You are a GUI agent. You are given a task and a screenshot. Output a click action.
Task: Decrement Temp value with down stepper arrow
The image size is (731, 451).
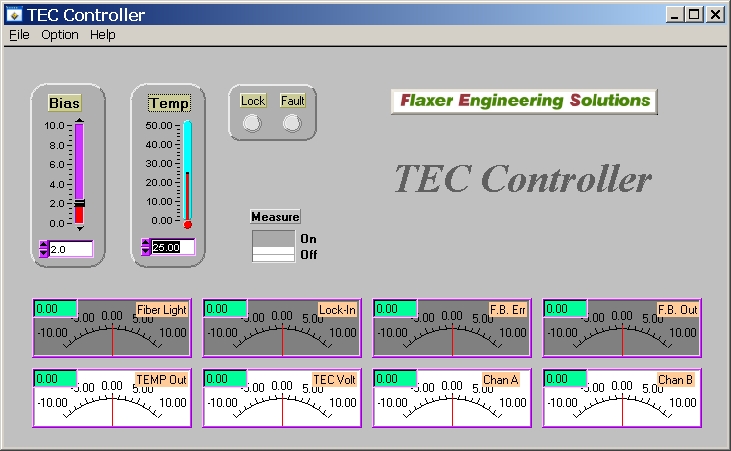(x=146, y=251)
